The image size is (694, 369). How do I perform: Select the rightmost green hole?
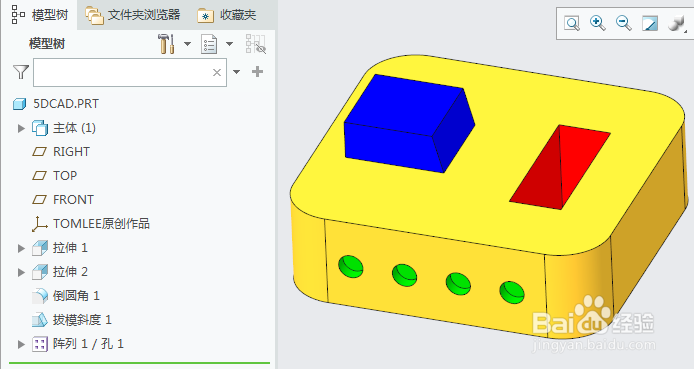click(x=512, y=292)
